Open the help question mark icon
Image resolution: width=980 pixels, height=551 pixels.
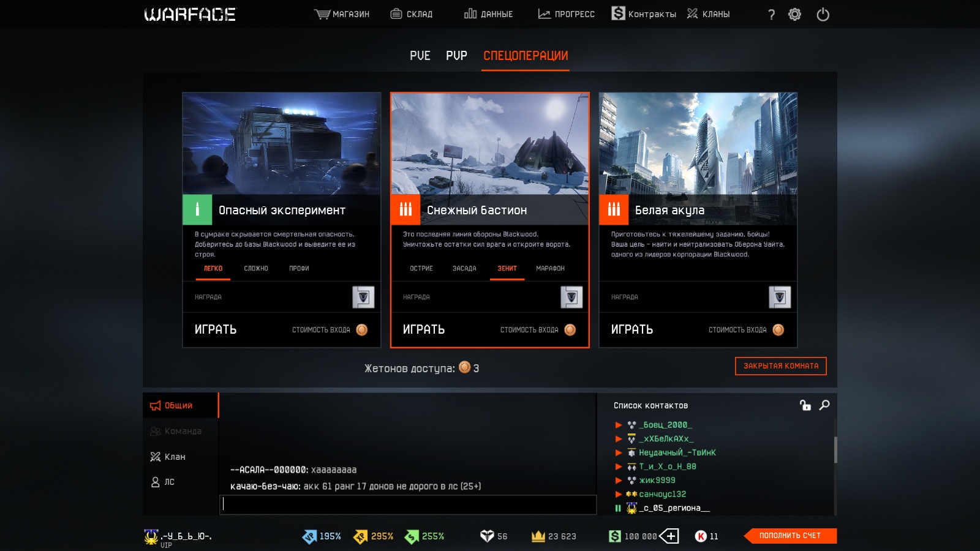pyautogui.click(x=771, y=14)
